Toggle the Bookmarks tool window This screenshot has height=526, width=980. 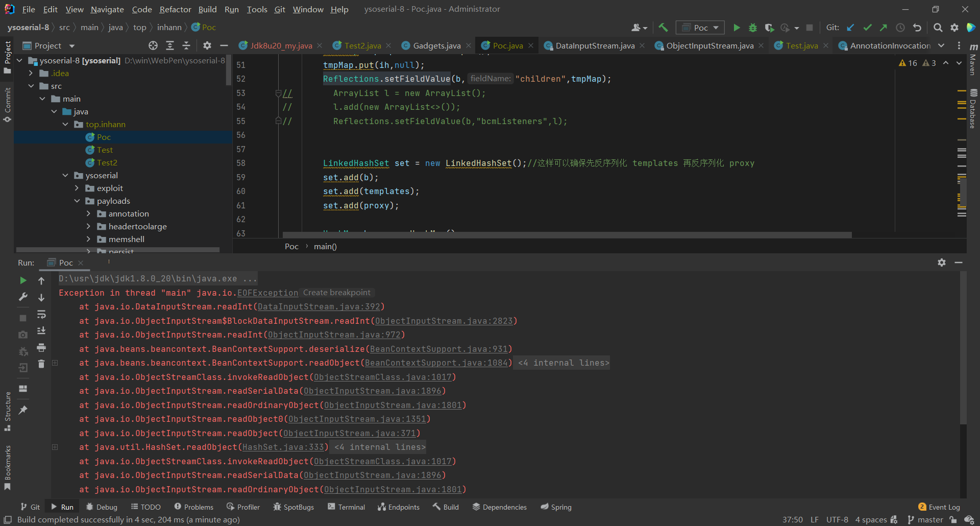click(x=8, y=468)
